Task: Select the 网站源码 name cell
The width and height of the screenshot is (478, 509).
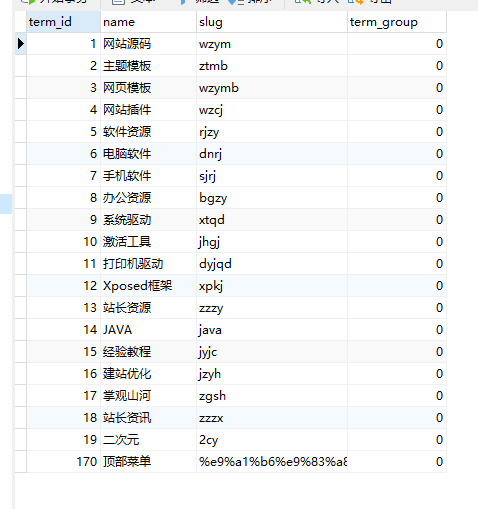Action: coord(148,44)
